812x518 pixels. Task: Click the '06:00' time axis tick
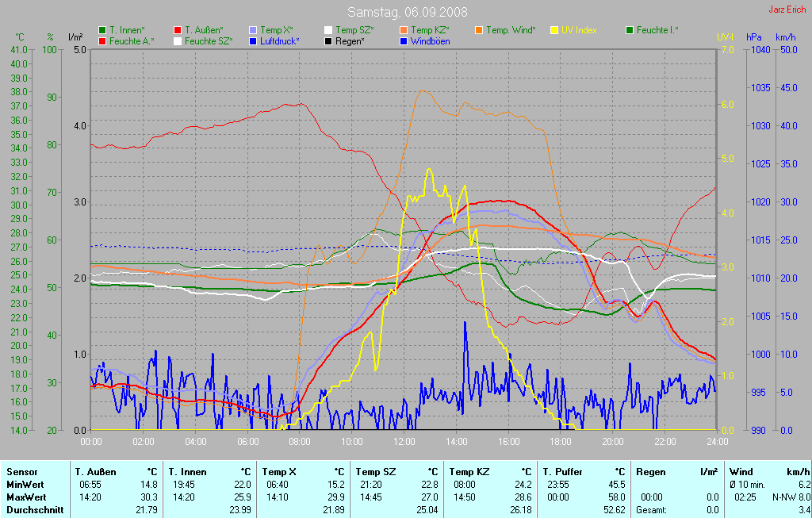247,442
